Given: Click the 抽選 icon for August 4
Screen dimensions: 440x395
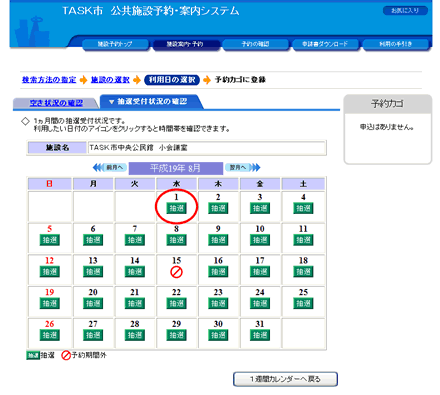Looking at the screenshot, I should coord(303,208).
